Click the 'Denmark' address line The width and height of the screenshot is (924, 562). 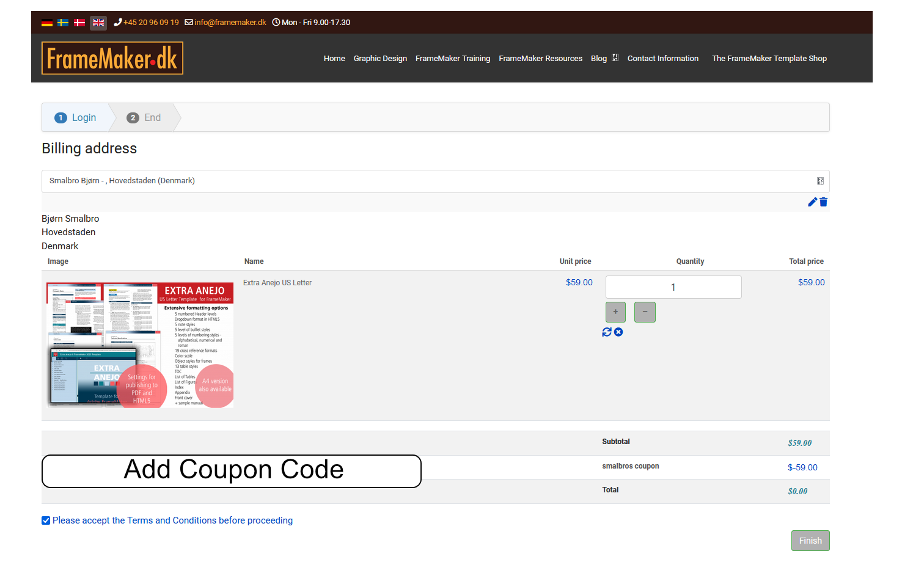60,246
